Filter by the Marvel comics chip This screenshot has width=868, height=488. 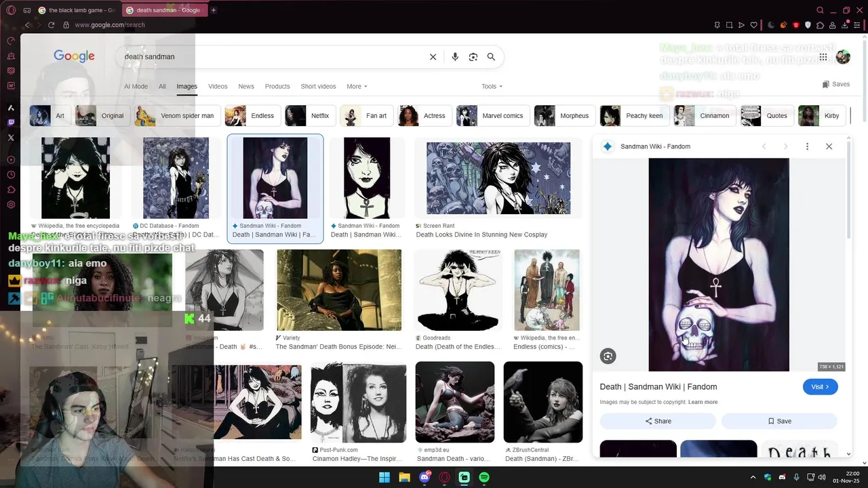click(493, 116)
